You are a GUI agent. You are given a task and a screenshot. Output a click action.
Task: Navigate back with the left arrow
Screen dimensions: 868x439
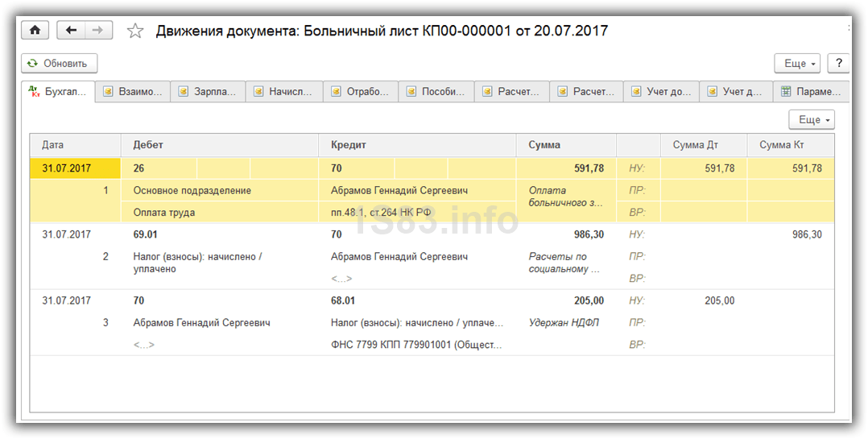coord(71,31)
